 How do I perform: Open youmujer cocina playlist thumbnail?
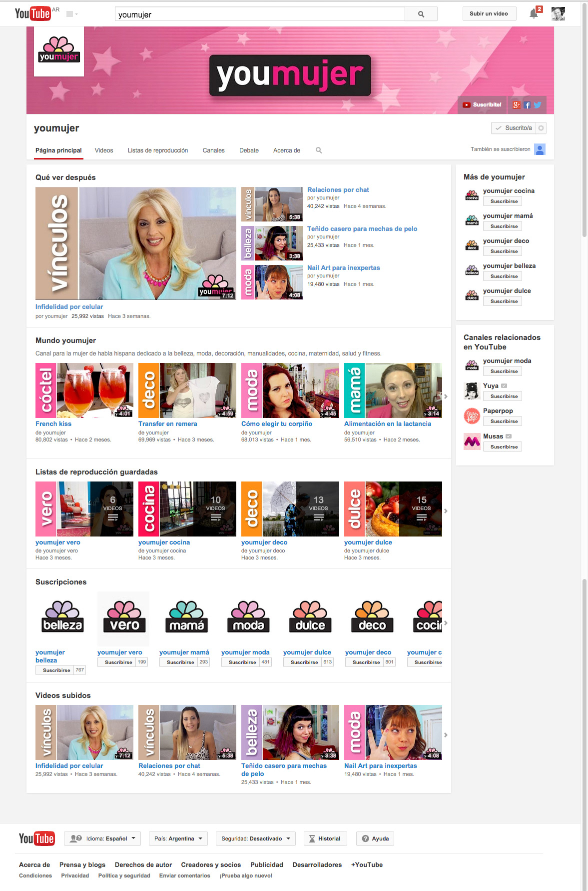click(x=187, y=509)
